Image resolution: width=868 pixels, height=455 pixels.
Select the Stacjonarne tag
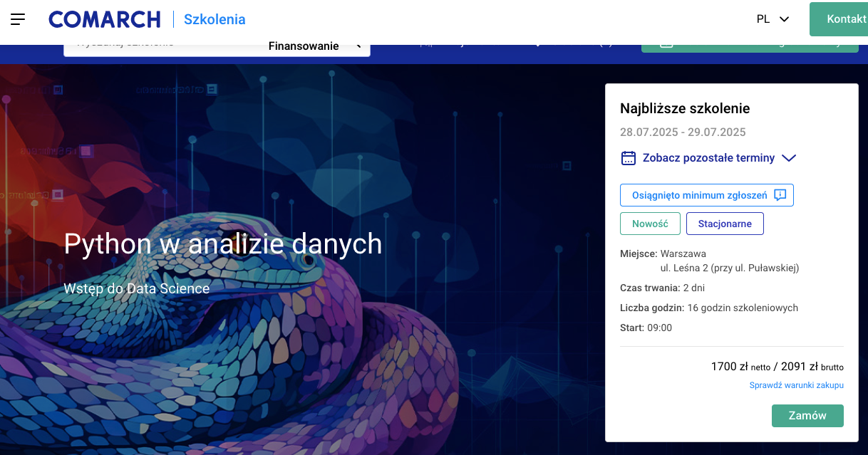tap(725, 224)
